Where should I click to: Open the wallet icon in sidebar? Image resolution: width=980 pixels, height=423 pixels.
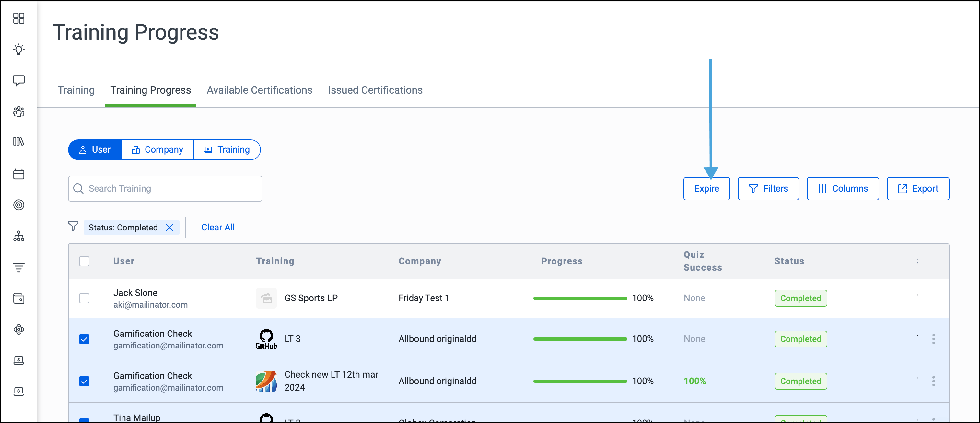19,298
